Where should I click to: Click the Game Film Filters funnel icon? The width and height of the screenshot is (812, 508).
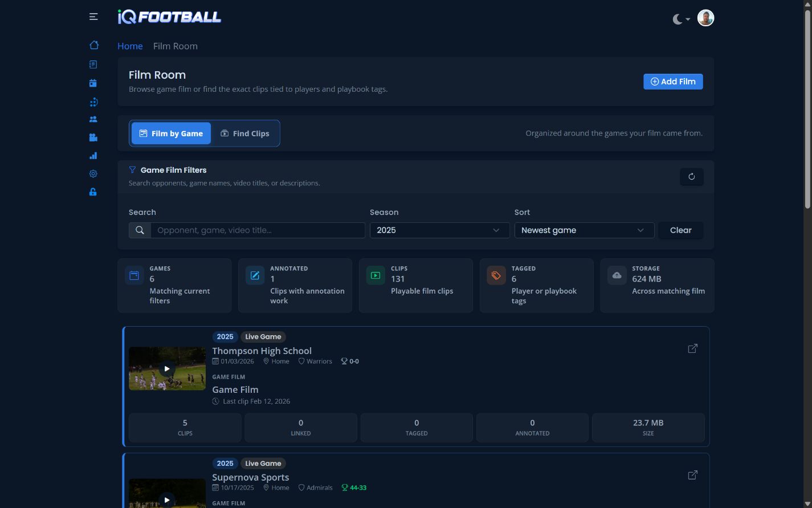[132, 170]
